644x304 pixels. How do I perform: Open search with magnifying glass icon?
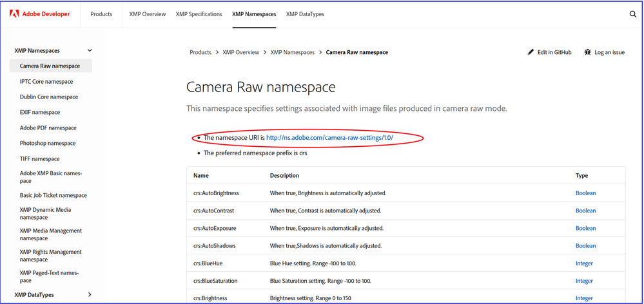(632, 14)
